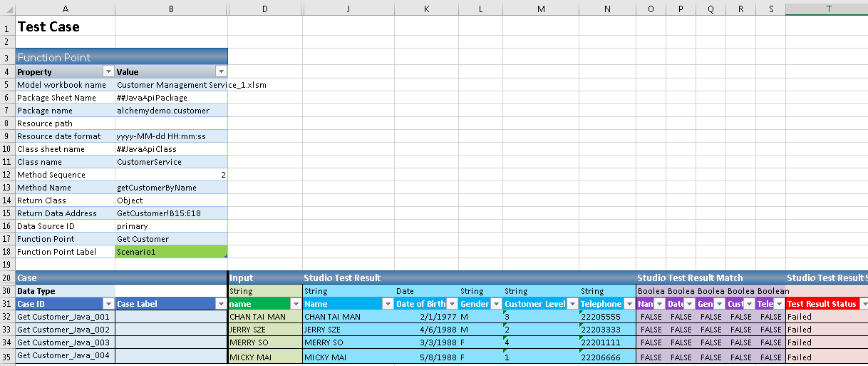This screenshot has height=366, width=868.
Task: Click the Customer Level filter arrow
Action: tap(572, 304)
